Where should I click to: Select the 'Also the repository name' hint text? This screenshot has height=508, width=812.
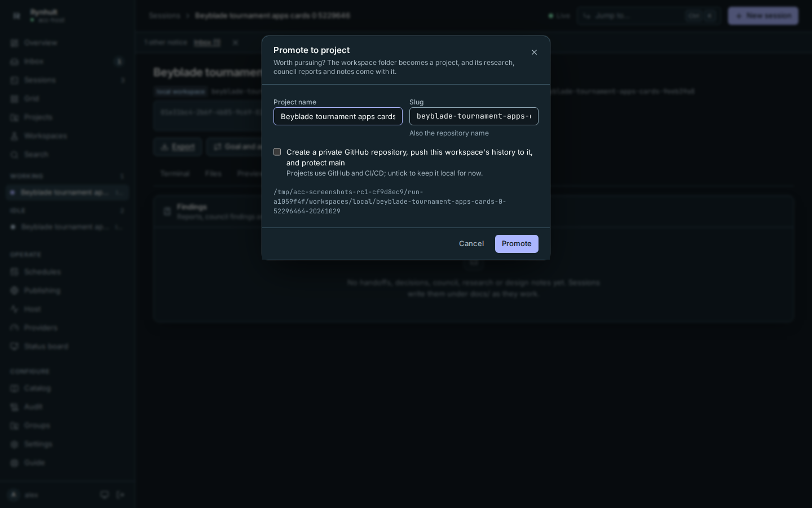[449, 133]
